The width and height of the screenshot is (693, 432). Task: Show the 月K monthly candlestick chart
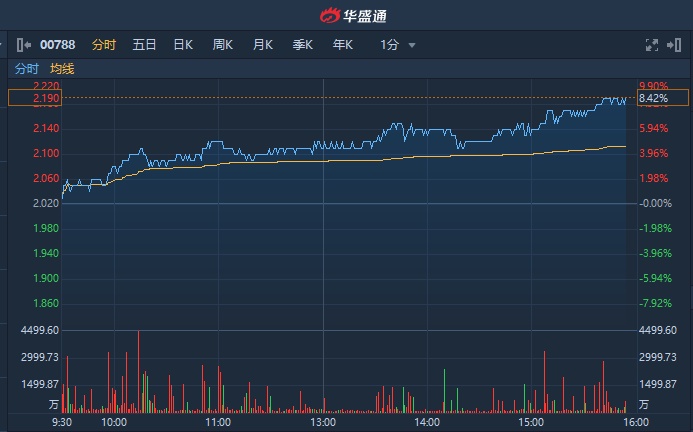(263, 45)
